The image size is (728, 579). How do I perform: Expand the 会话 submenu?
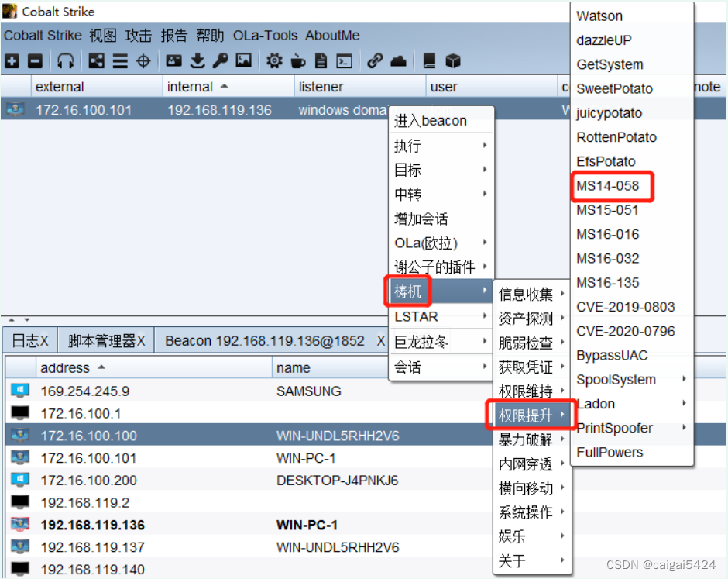coord(441,367)
